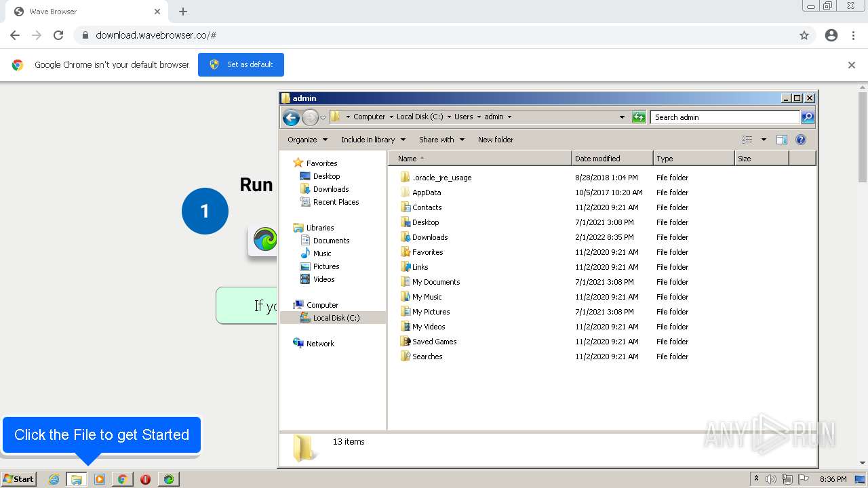Open Windows Media Player from taskbar
This screenshot has width=868, height=488.
pos(100,479)
